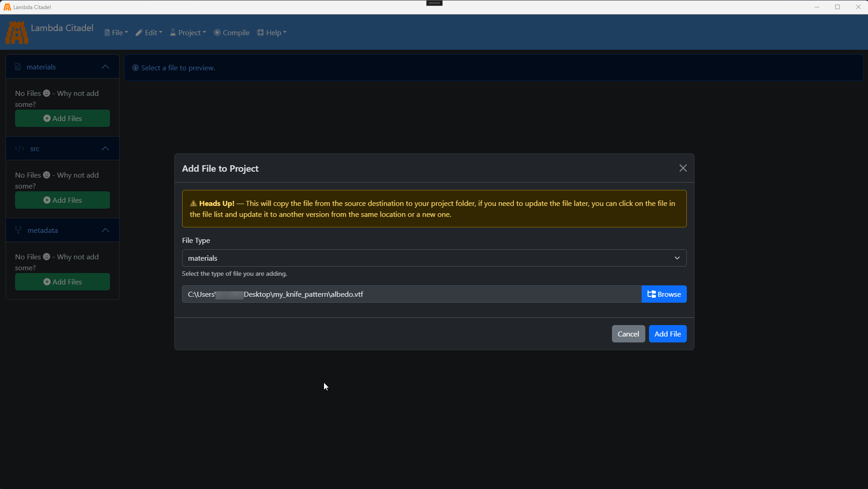The height and width of the screenshot is (489, 868).
Task: Click Add Files in the metadata panel
Action: click(x=62, y=282)
